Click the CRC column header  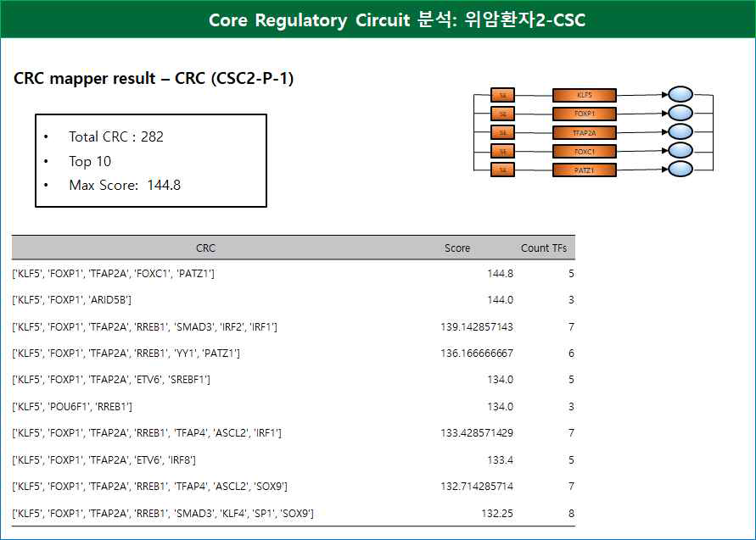pyautogui.click(x=206, y=248)
